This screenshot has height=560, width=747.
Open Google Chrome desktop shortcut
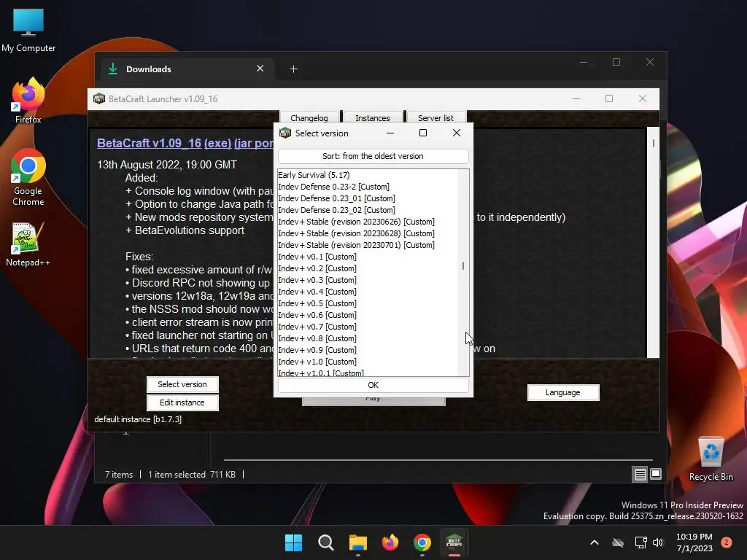(28, 177)
